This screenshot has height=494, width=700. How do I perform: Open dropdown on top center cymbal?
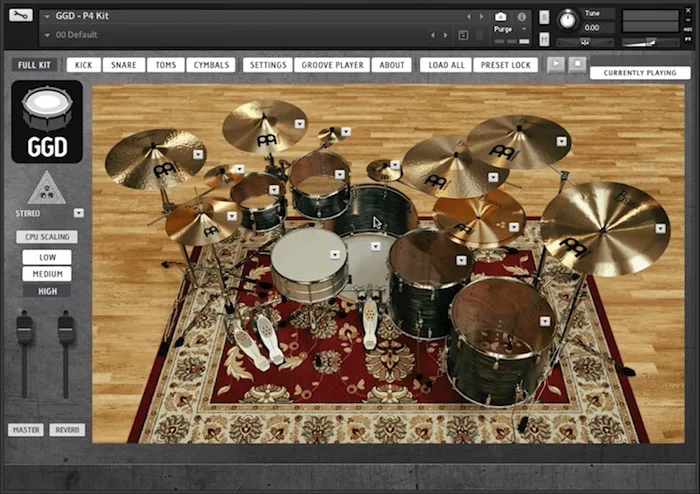pyautogui.click(x=300, y=124)
